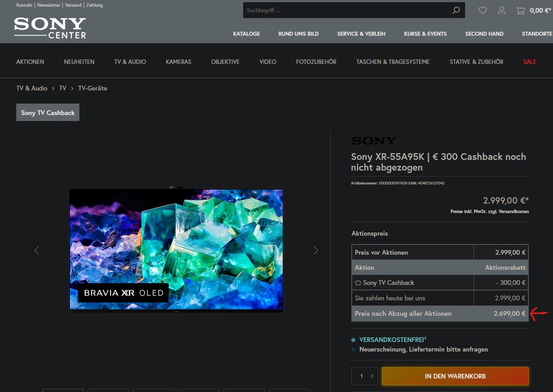Adjust quantity stepper arrows
This screenshot has width=553, height=392.
pyautogui.click(x=372, y=376)
